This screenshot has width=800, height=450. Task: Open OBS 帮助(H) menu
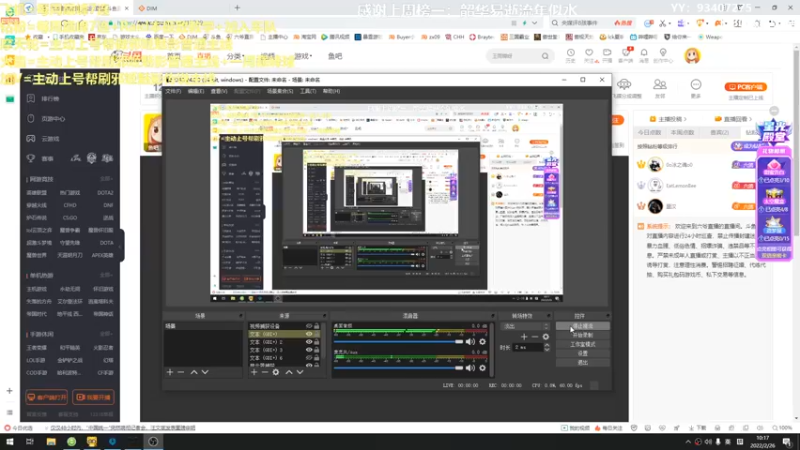point(331,91)
